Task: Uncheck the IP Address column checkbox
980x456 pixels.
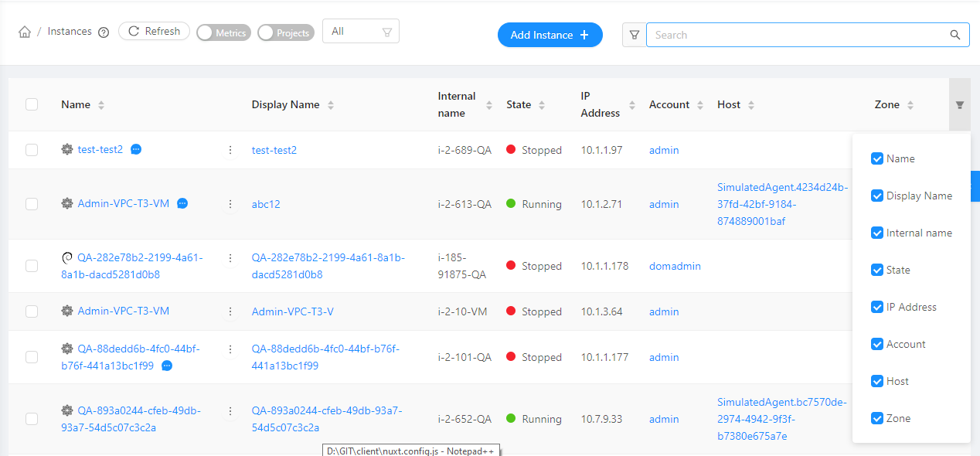Action: pos(877,307)
